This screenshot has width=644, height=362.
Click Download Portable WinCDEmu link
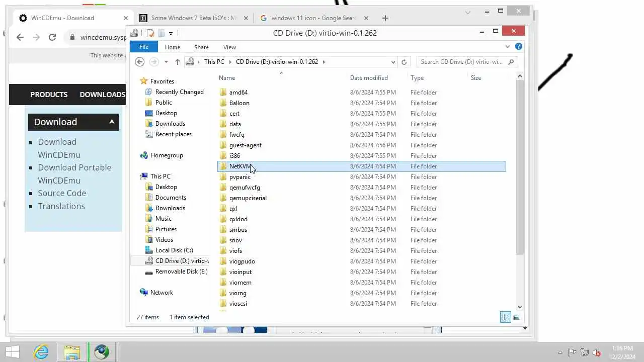coord(74,174)
